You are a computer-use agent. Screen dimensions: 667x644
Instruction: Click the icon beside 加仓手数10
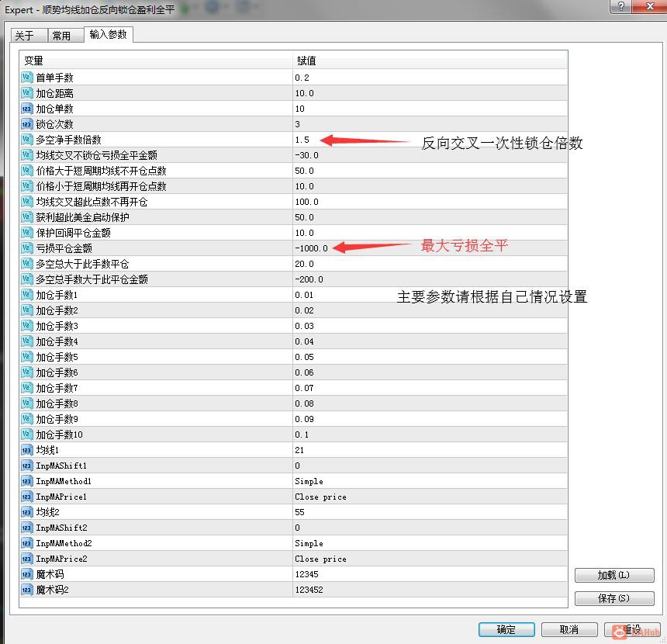pos(27,435)
